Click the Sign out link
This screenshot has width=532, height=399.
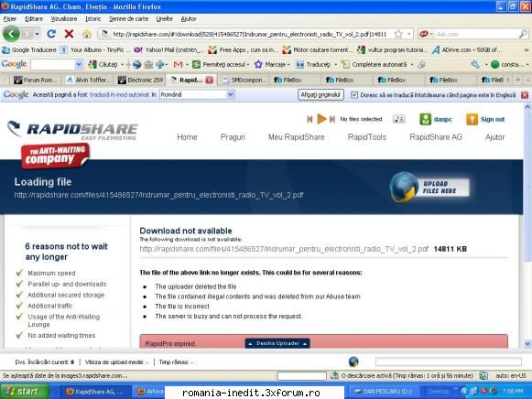493,119
